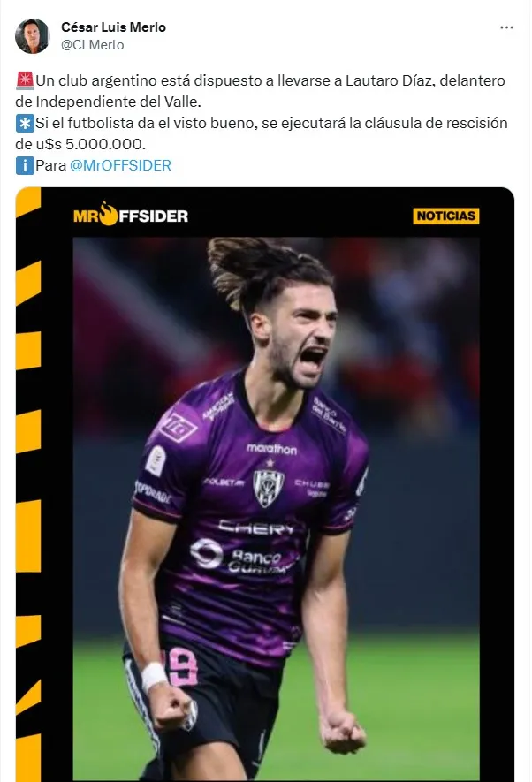Click the MR OFFSIDER wordmark text
Screen dimensions: 532x782
131,216
